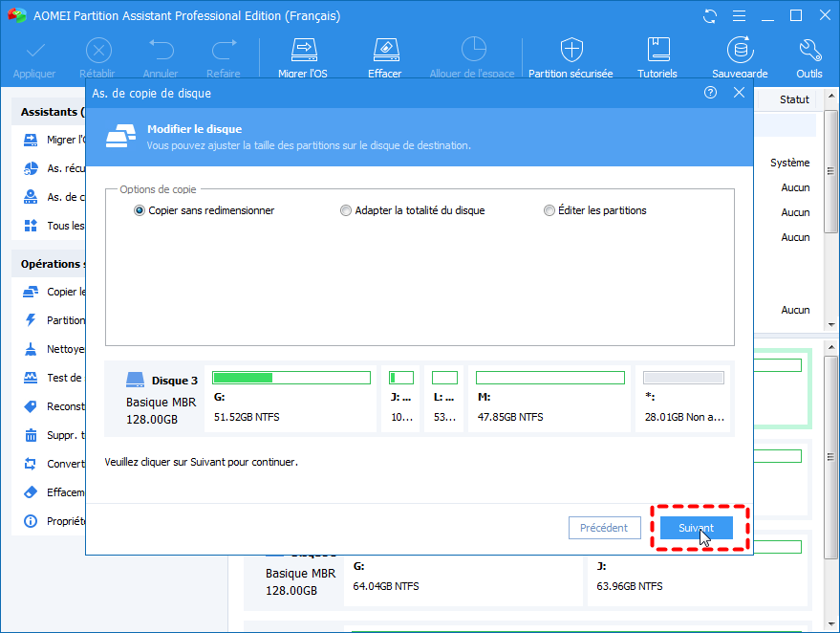Screen dimensions: 840x633
Task: Click the M: partition usage bar
Action: coord(550,378)
